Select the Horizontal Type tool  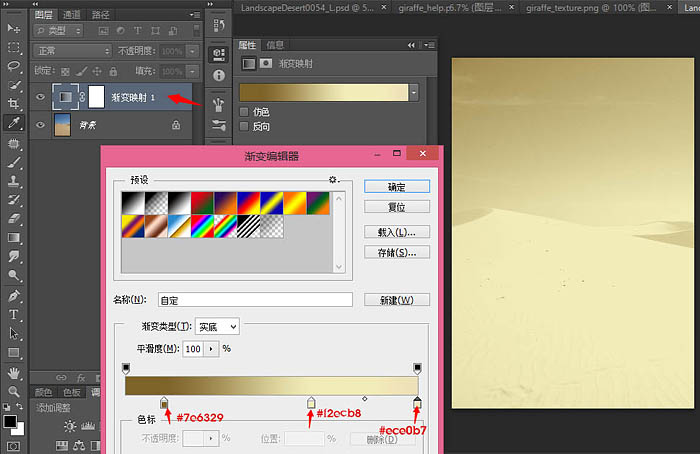click(14, 315)
